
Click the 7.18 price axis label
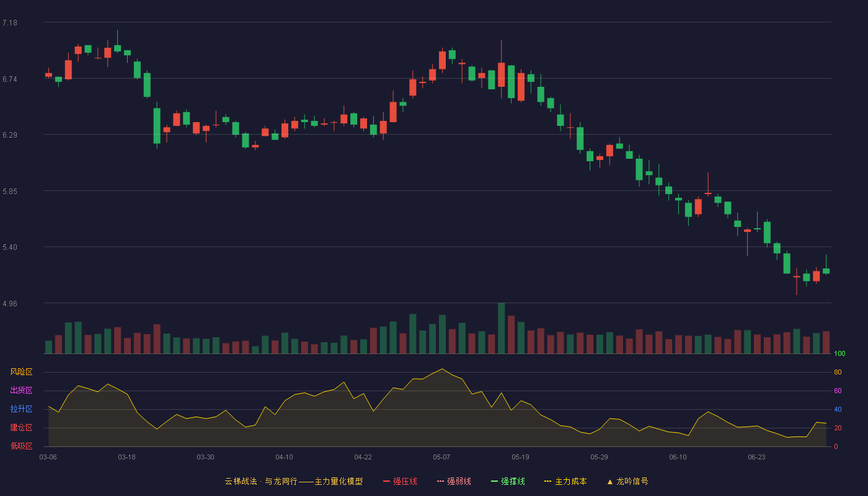(x=10, y=23)
